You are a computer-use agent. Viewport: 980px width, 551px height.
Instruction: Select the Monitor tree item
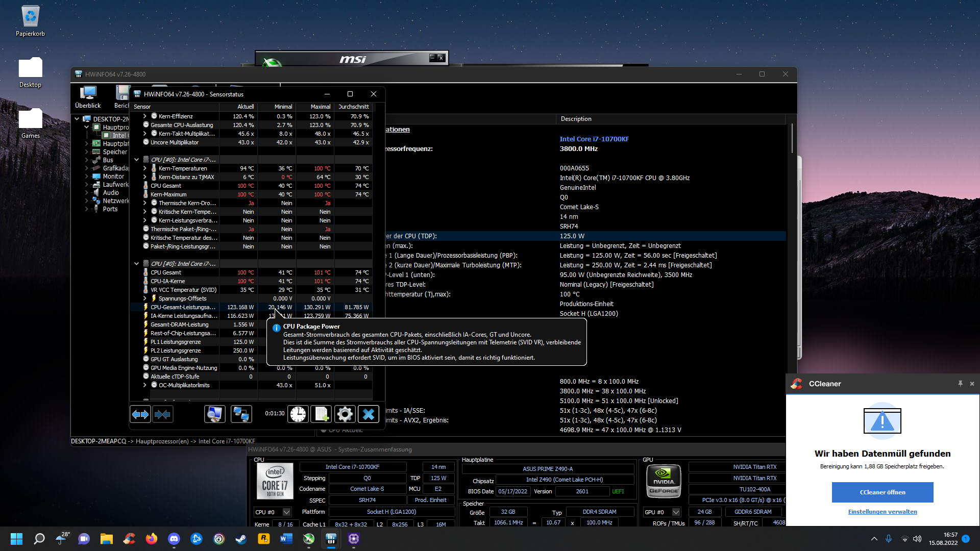(x=113, y=177)
